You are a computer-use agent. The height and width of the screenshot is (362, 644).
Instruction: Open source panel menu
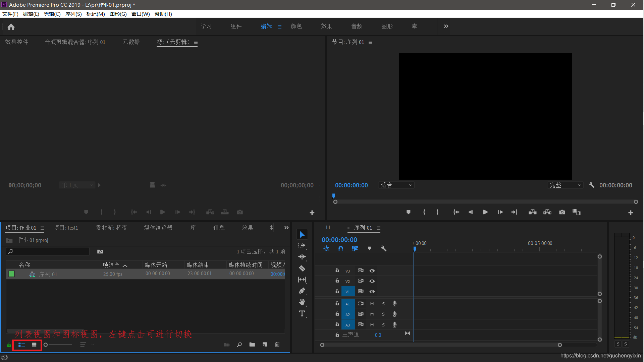(196, 43)
